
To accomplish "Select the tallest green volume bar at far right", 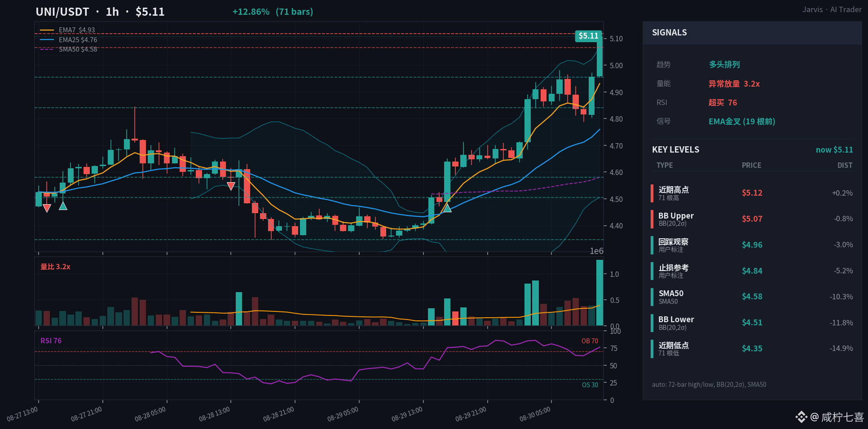I will (x=599, y=293).
